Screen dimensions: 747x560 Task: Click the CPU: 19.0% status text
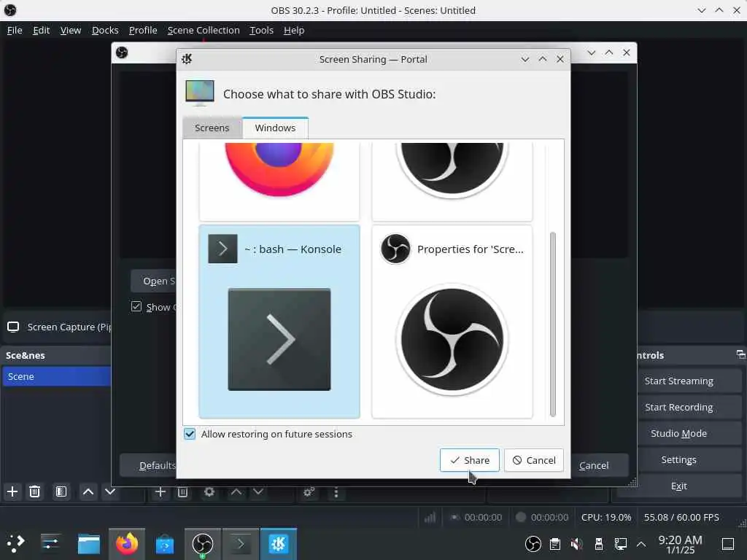(606, 517)
